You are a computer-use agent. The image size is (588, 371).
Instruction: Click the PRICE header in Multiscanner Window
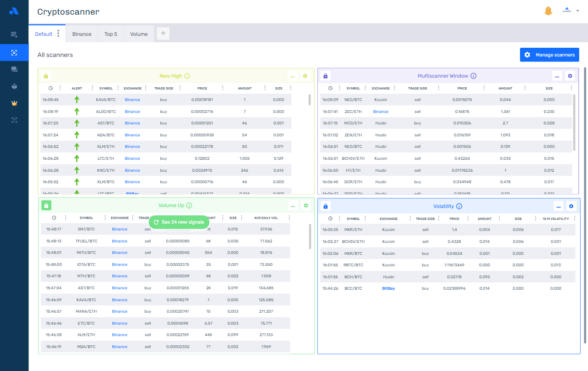(462, 88)
